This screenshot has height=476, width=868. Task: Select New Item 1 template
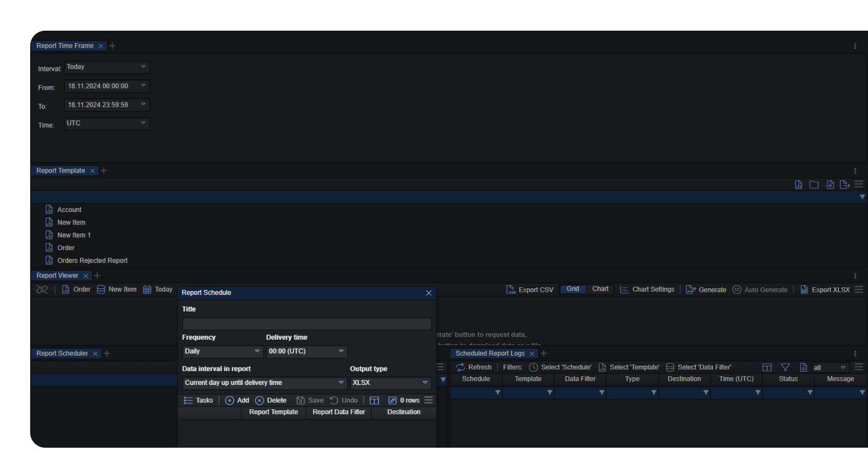(x=68, y=235)
